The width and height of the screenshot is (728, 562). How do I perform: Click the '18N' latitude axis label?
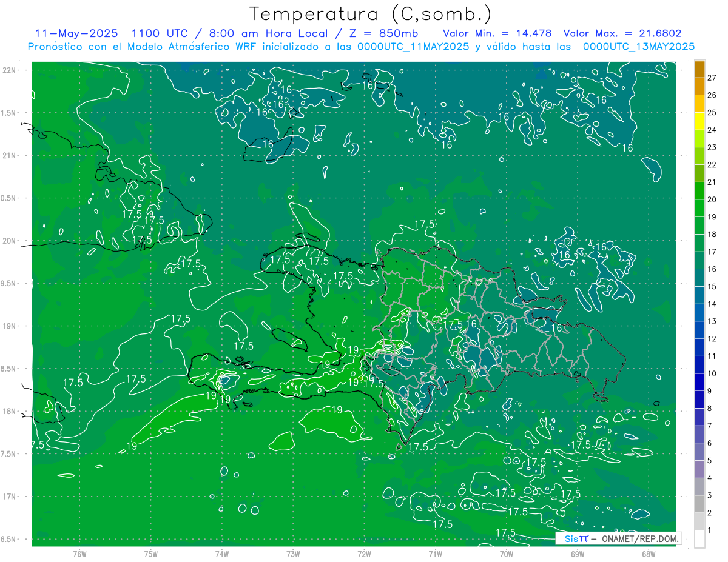point(10,411)
